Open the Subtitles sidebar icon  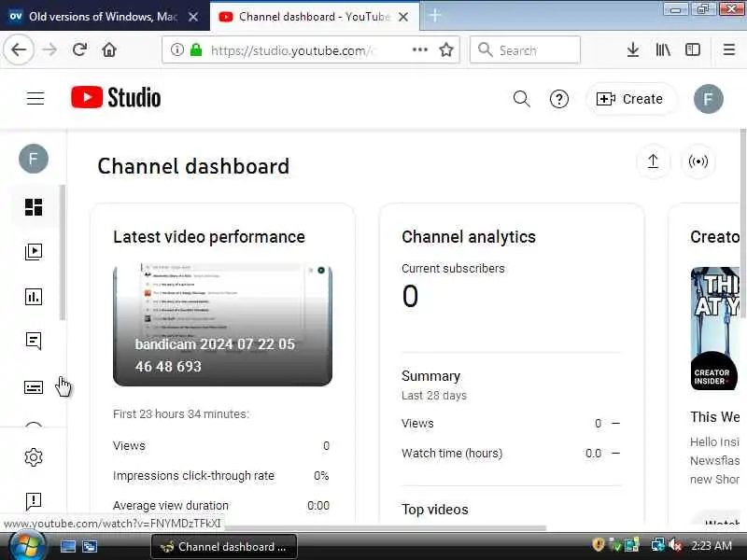pos(34,387)
